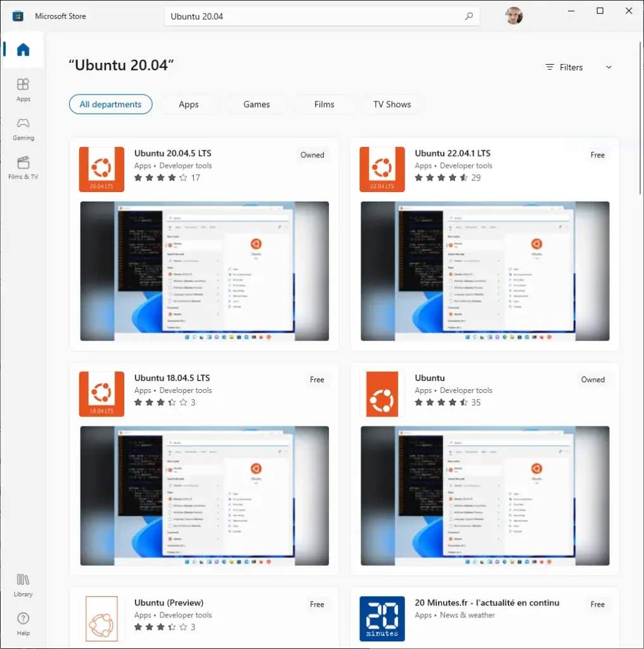This screenshot has height=649, width=644.
Task: Open the Apps section in the sidebar
Action: pyautogui.click(x=23, y=90)
